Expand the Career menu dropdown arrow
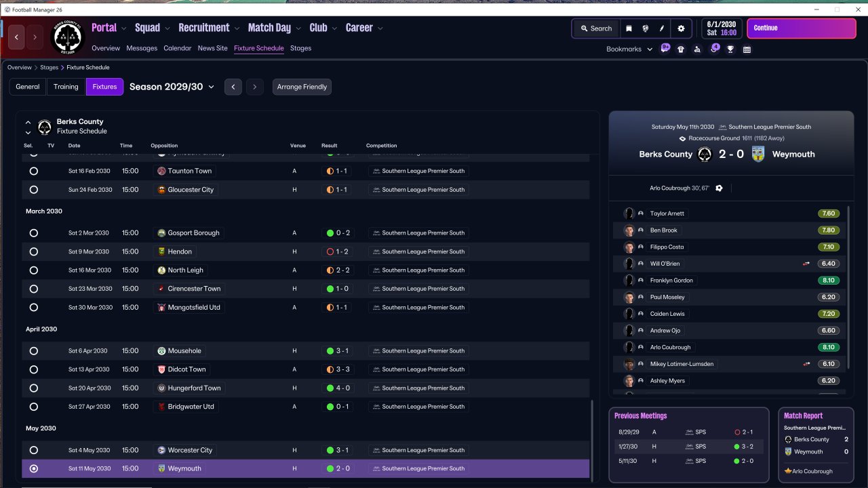Viewport: 868px width, 488px height. 380,28
